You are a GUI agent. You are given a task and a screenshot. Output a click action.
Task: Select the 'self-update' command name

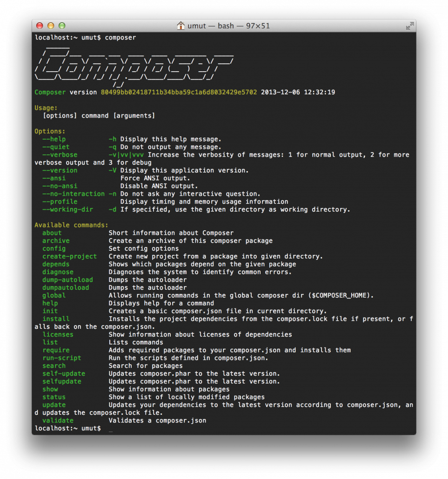[64, 374]
